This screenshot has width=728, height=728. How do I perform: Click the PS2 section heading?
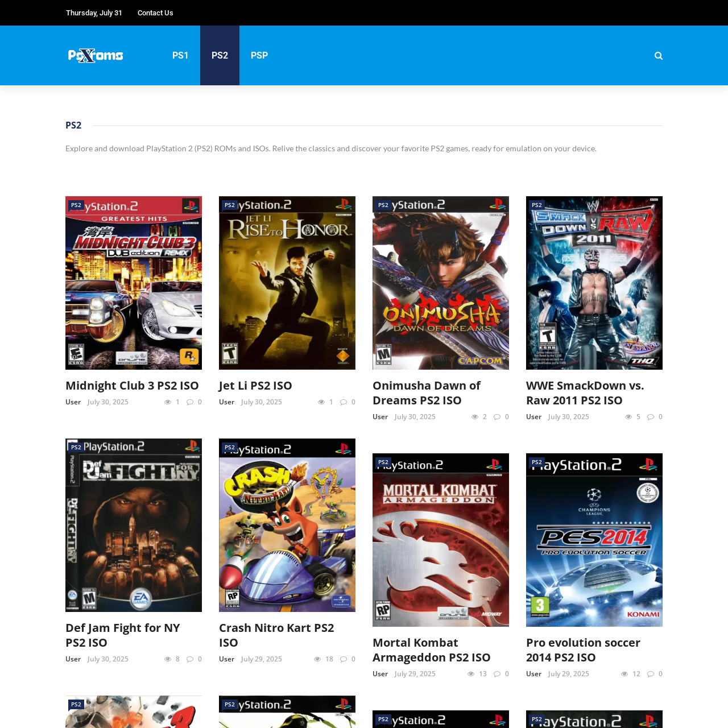click(x=73, y=125)
